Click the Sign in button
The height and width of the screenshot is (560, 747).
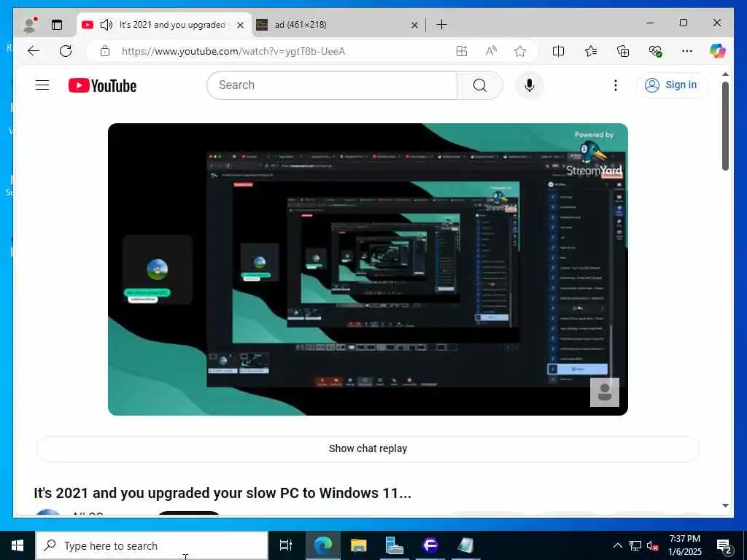[672, 85]
